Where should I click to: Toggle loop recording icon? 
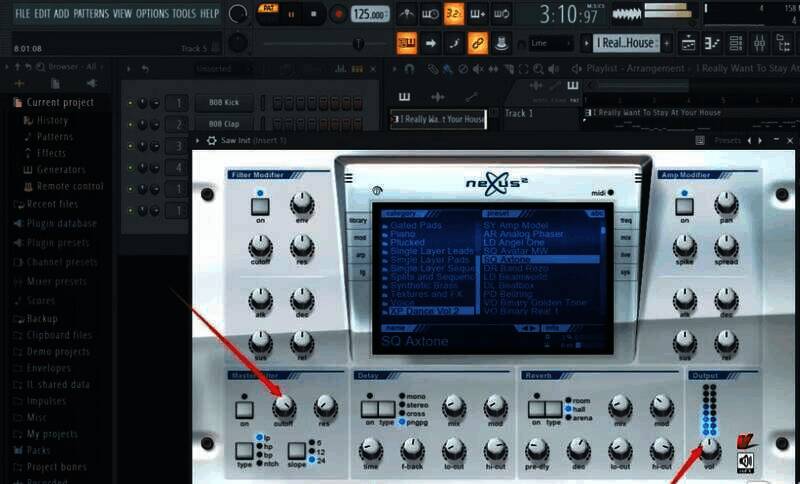(x=502, y=14)
